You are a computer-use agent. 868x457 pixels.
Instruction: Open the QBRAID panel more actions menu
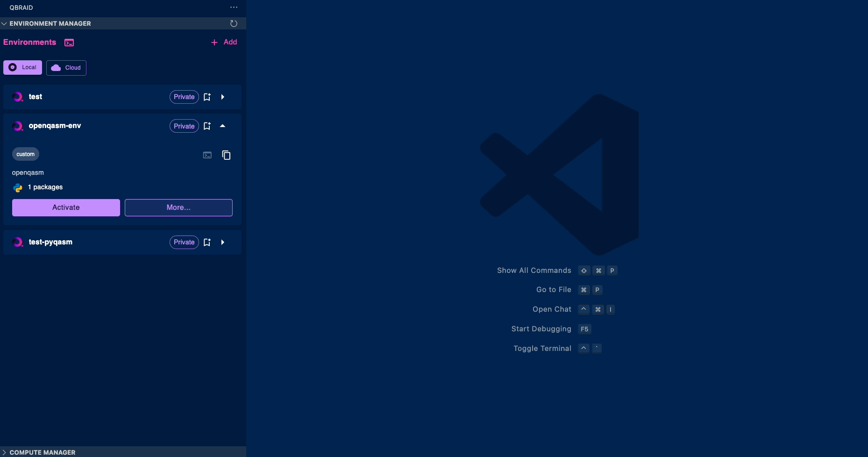(234, 7)
